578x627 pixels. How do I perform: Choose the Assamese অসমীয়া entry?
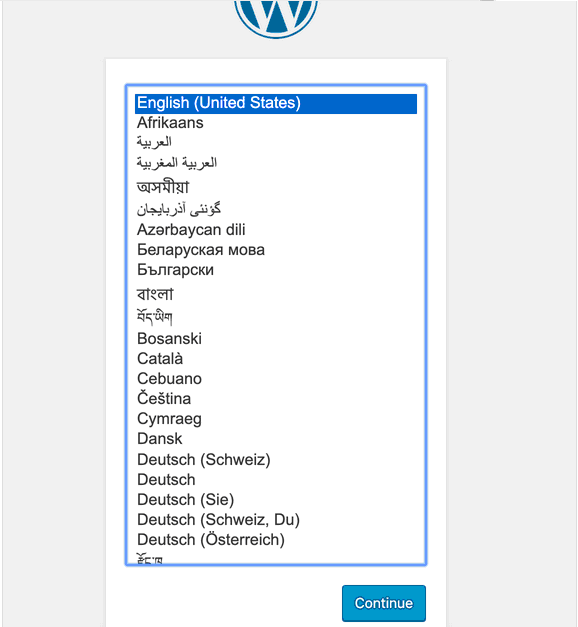(276, 187)
